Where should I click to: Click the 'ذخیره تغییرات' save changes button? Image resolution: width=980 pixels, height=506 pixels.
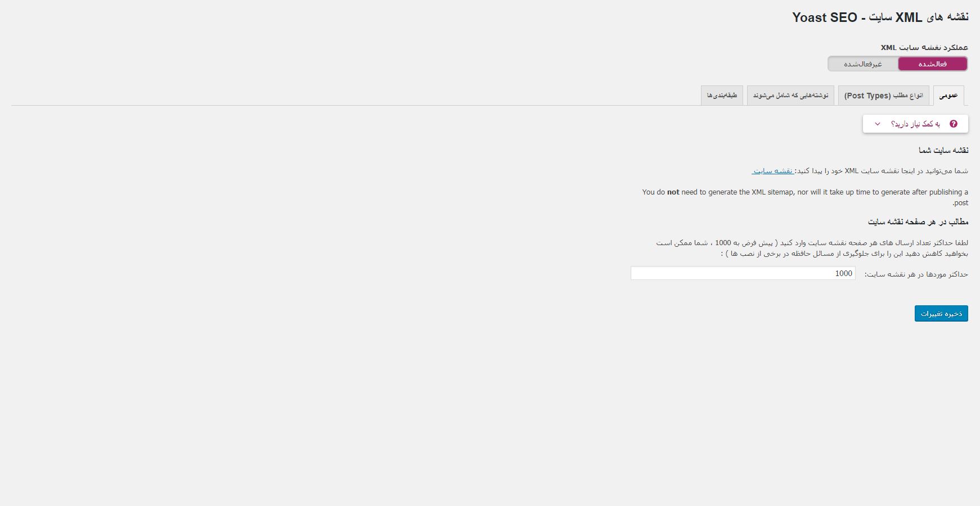941,313
